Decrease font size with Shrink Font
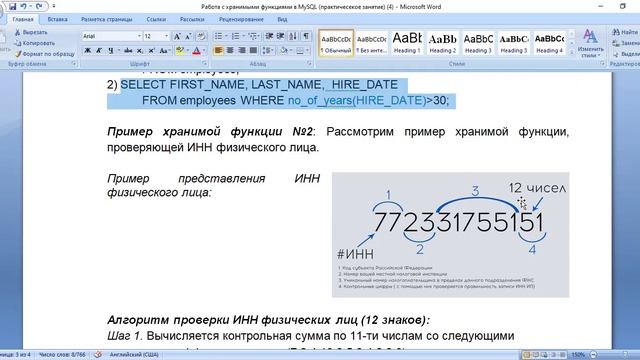 [x=188, y=36]
